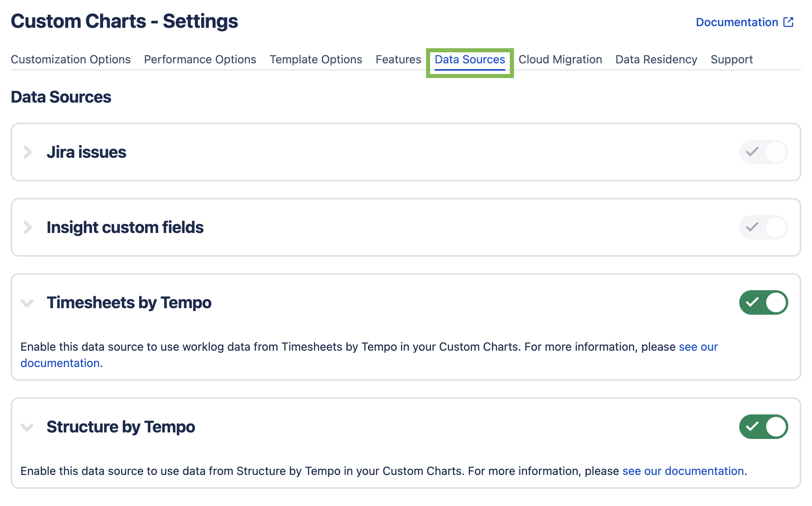Click the 'Timesheets by Tempo' title
Screen dimensions: 812x506
coord(129,302)
